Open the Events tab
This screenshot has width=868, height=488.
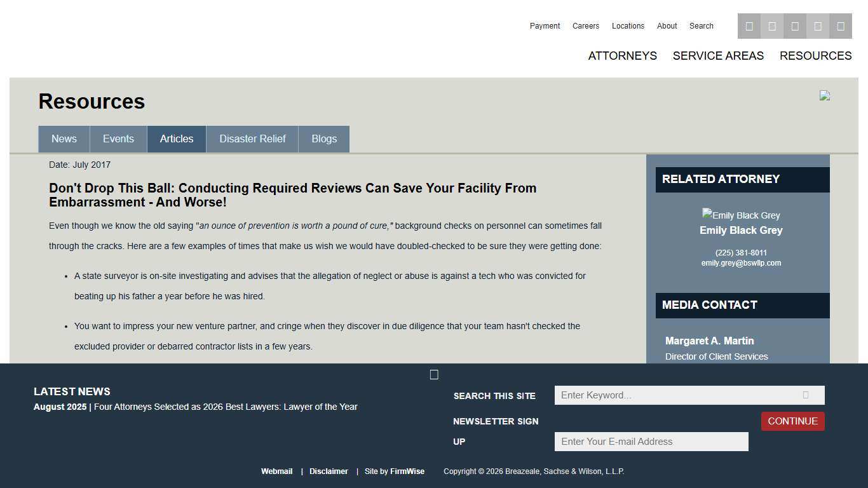pyautogui.click(x=118, y=139)
